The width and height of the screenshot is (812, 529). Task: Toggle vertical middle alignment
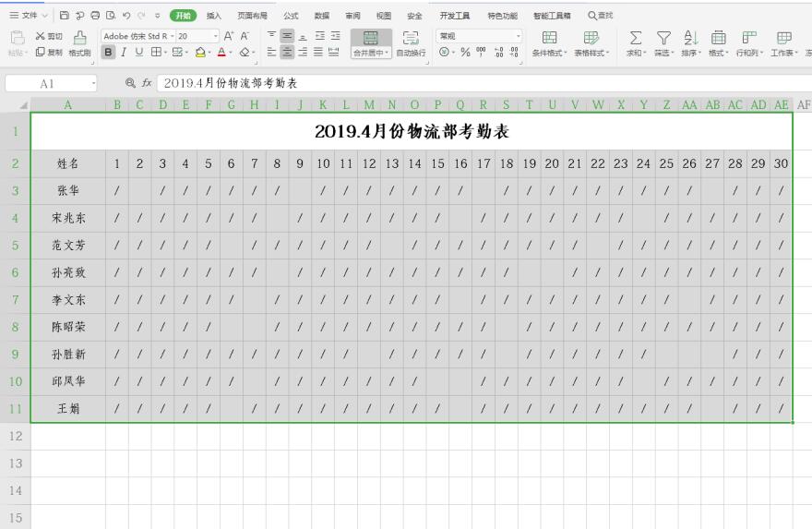coord(287,35)
